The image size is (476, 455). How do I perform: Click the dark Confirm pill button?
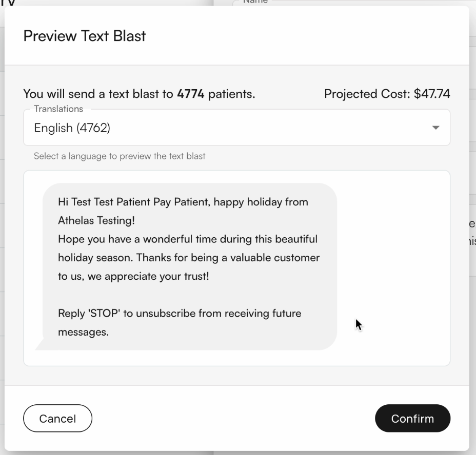click(412, 418)
